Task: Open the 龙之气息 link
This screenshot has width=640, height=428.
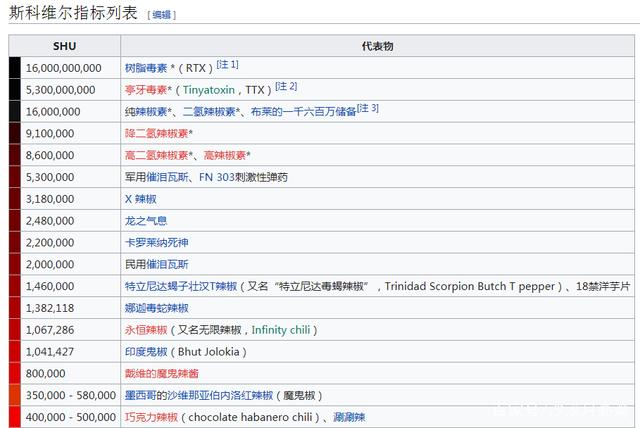Action: (146, 221)
